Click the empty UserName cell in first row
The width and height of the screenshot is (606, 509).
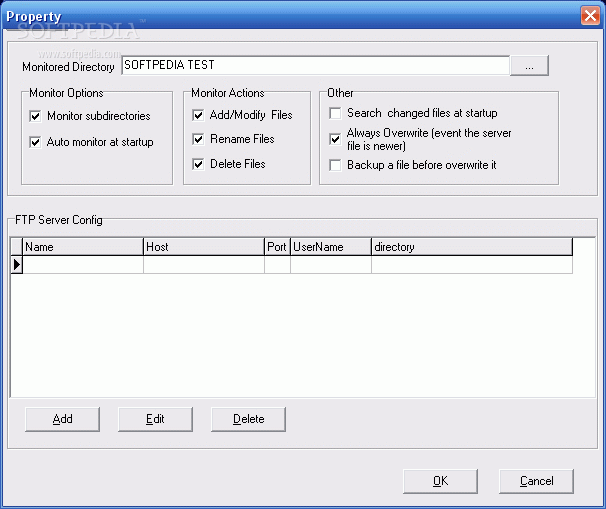[x=331, y=265]
